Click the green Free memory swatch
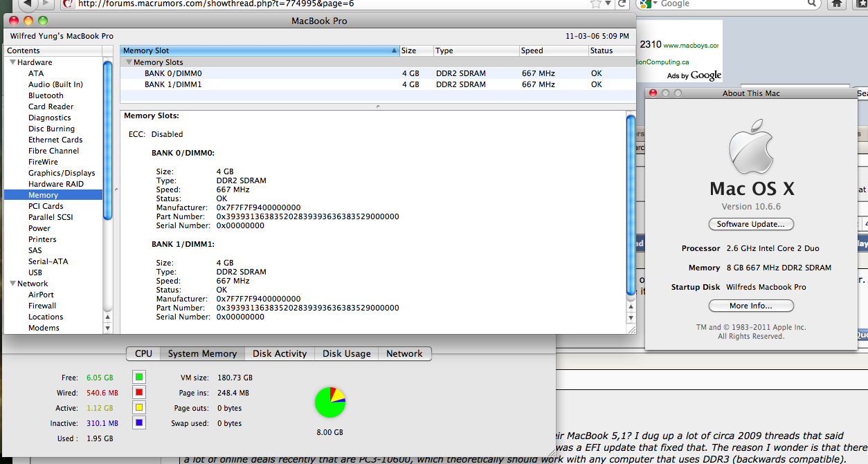Screen dimensions: 868x464 139,378
